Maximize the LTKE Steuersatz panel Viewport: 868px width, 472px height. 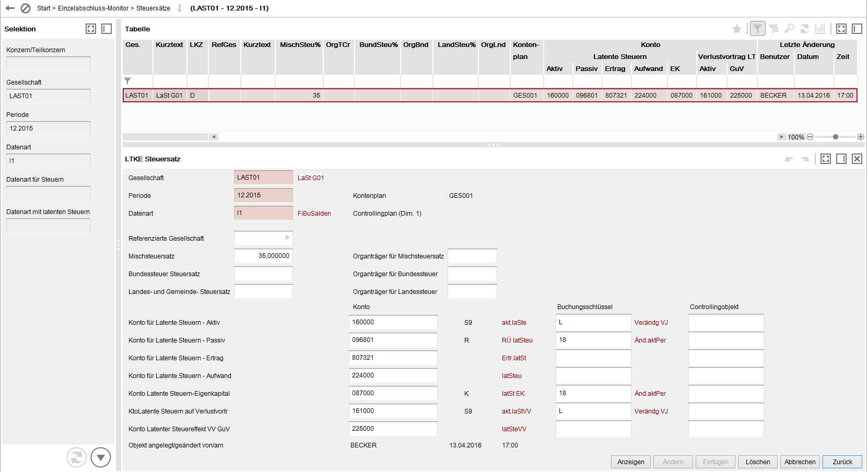pos(826,159)
